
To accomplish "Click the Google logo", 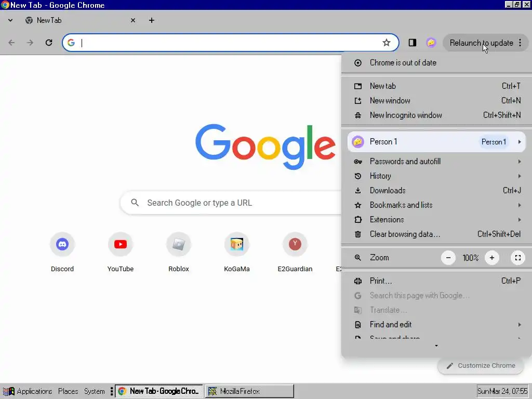I will pyautogui.click(x=265, y=146).
